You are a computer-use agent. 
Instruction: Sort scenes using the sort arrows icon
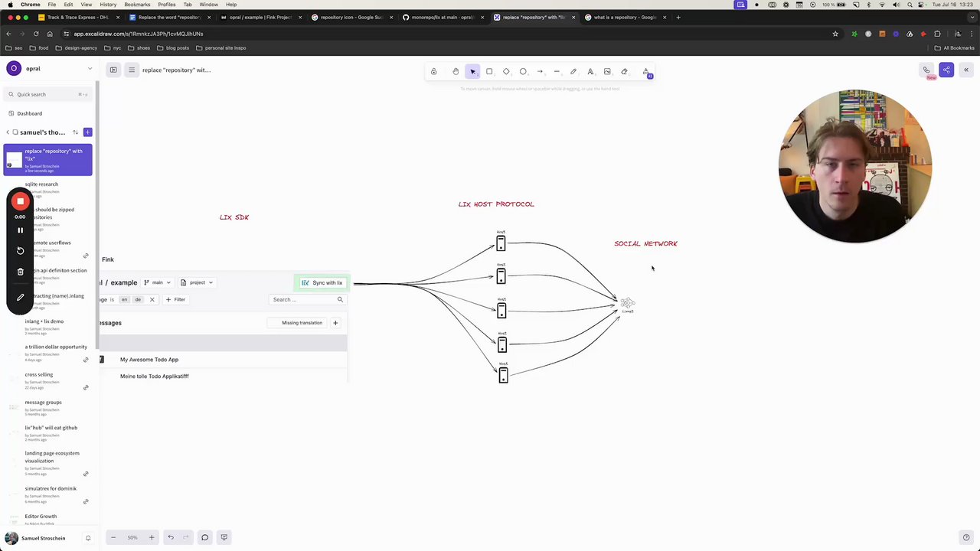(75, 132)
